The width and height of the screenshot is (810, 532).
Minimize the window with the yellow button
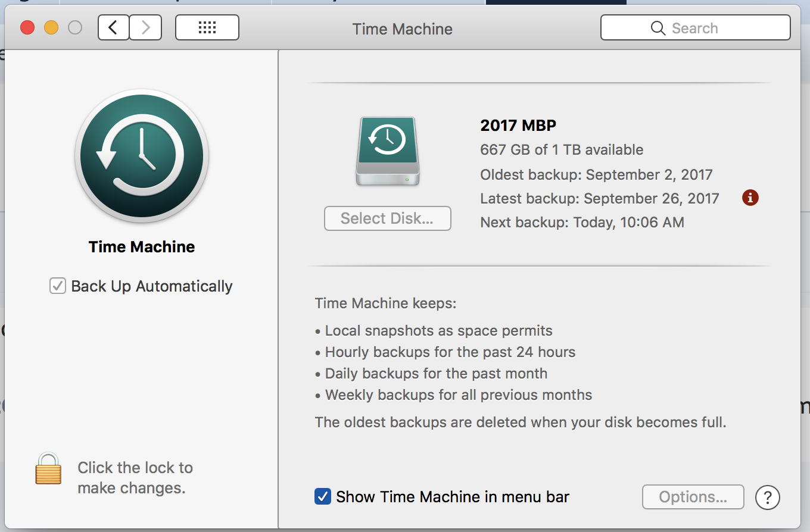[x=51, y=27]
